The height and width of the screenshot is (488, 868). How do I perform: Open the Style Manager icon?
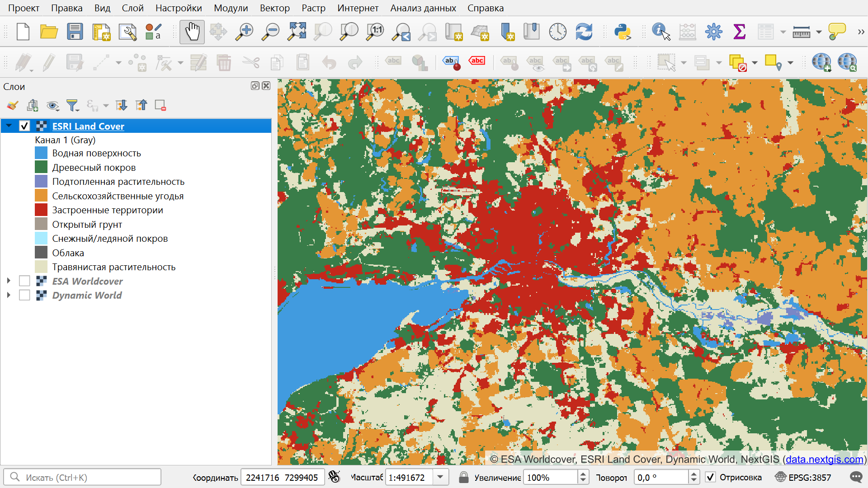coord(154,32)
